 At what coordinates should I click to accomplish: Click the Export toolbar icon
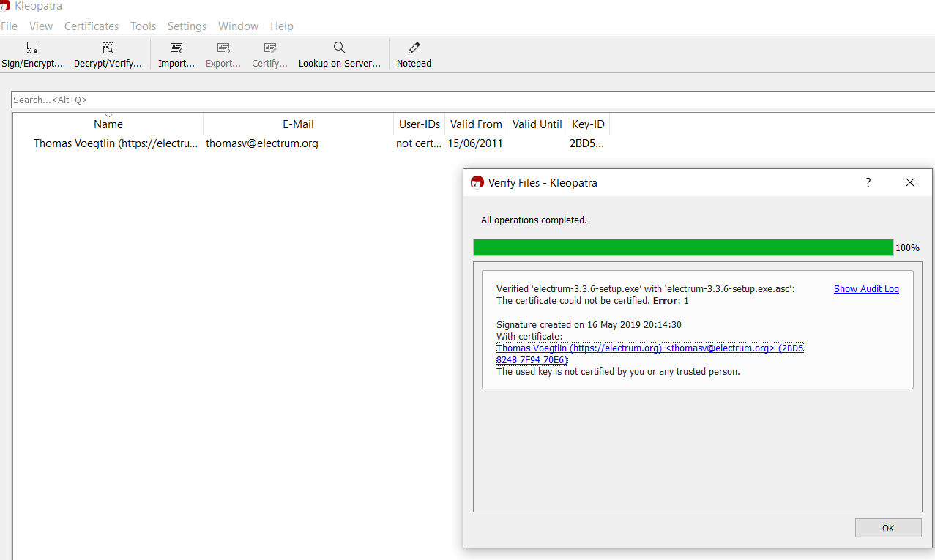pyautogui.click(x=223, y=55)
